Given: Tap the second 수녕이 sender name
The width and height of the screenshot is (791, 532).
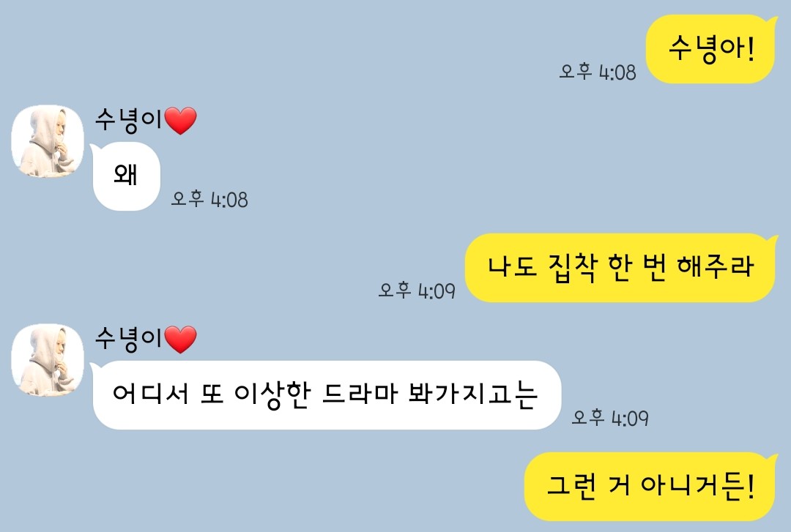Looking at the screenshot, I should (129, 339).
